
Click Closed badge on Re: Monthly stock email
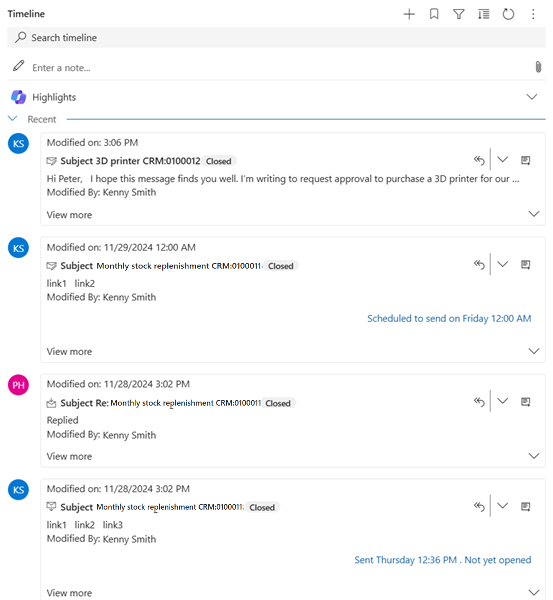point(278,403)
